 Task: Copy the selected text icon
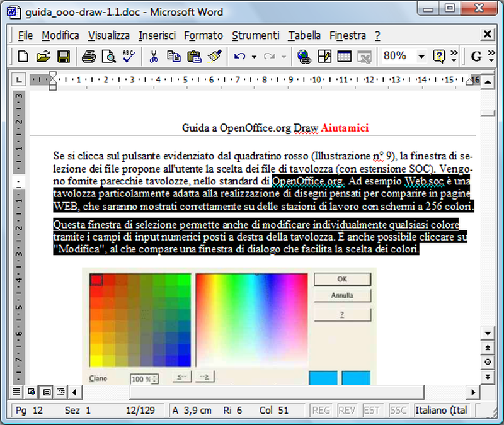click(174, 56)
